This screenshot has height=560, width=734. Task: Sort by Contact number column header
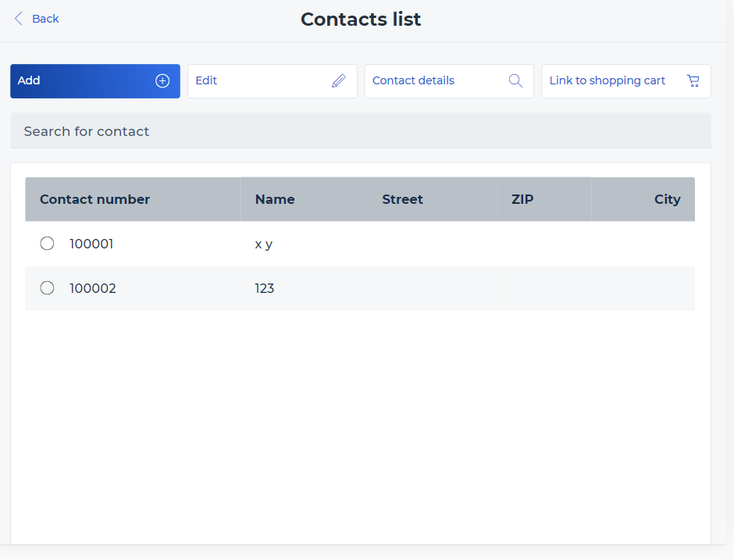point(94,199)
